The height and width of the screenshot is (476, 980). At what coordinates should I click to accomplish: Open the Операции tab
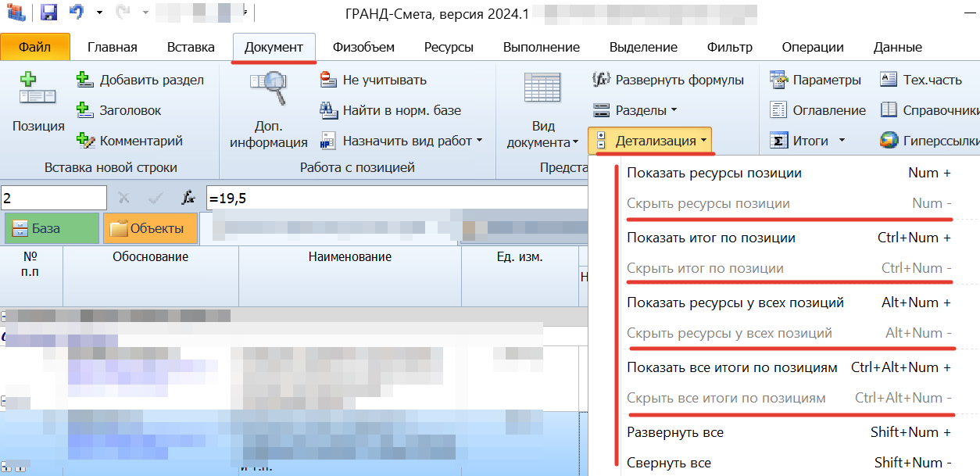(813, 47)
